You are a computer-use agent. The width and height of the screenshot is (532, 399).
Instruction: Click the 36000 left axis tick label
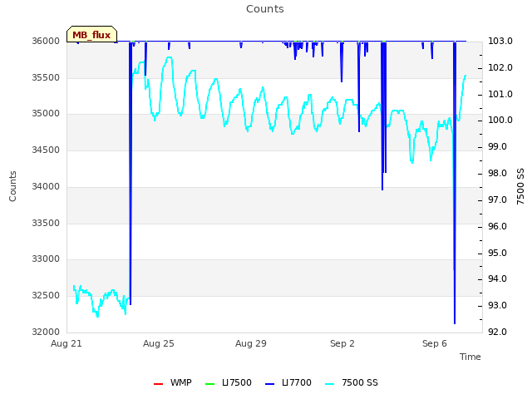click(46, 41)
